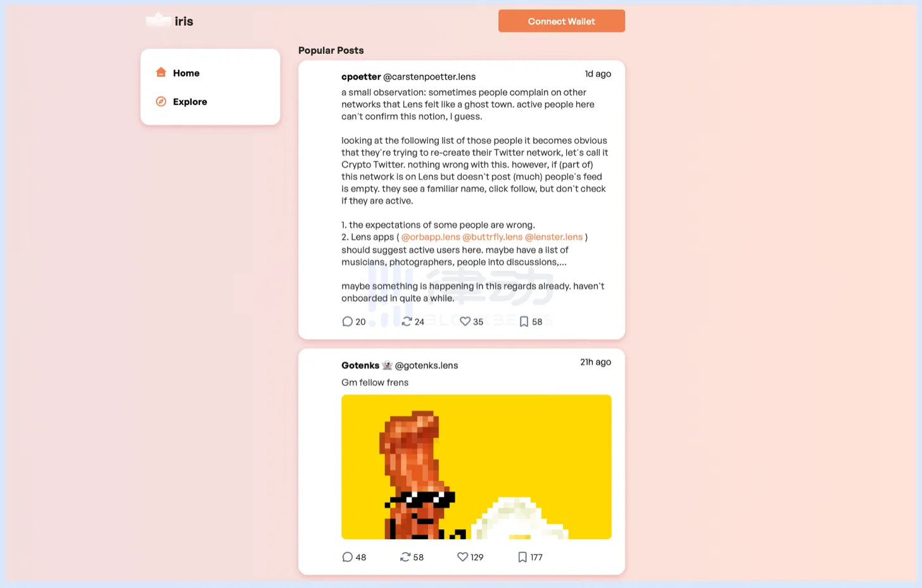
Task: Open the @orbapp.lens mention link
Action: 431,237
